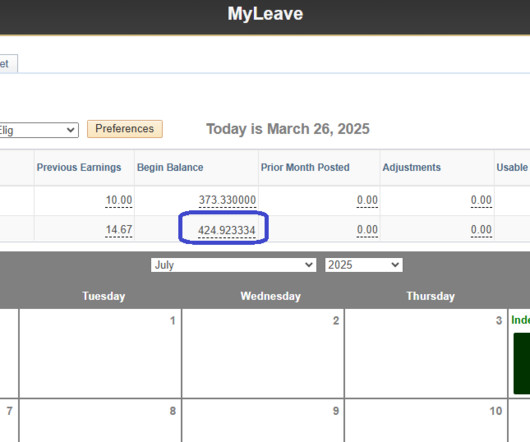Select the July 8 calendar cell
530x442 pixels.
pyautogui.click(x=100, y=421)
